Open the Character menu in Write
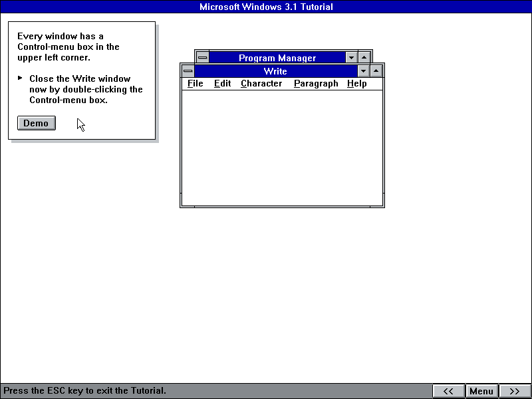 (261, 84)
